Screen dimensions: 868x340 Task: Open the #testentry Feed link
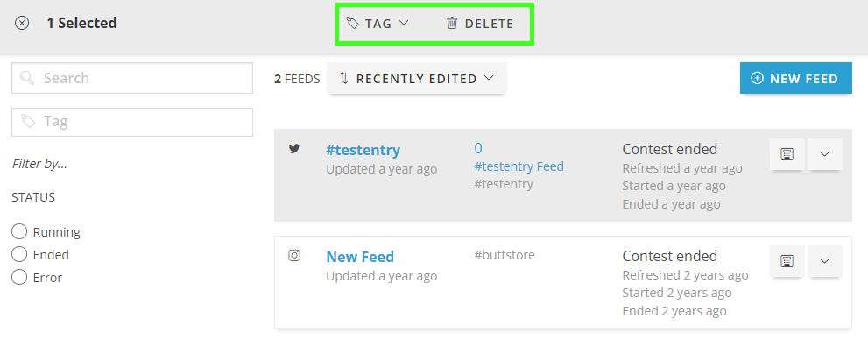click(519, 166)
